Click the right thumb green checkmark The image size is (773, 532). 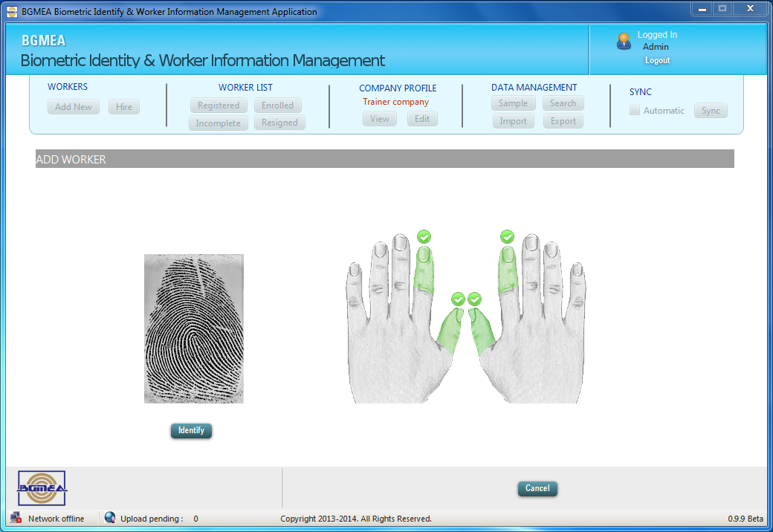474,299
